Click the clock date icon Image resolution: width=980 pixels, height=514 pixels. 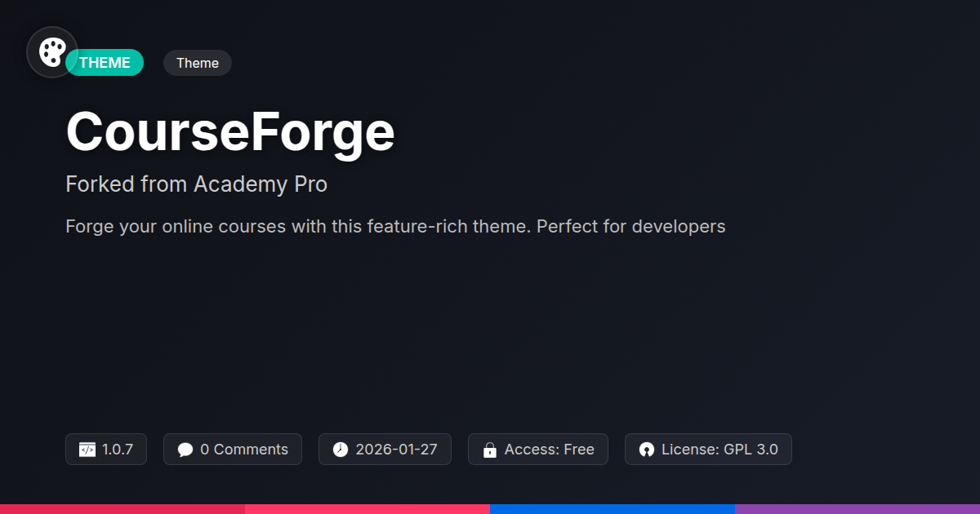(x=341, y=450)
